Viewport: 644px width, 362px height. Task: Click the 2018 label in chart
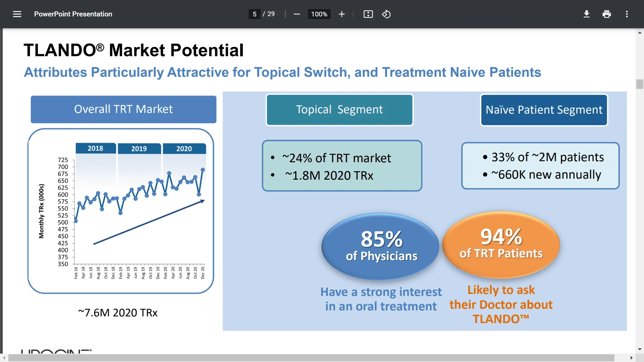point(96,148)
